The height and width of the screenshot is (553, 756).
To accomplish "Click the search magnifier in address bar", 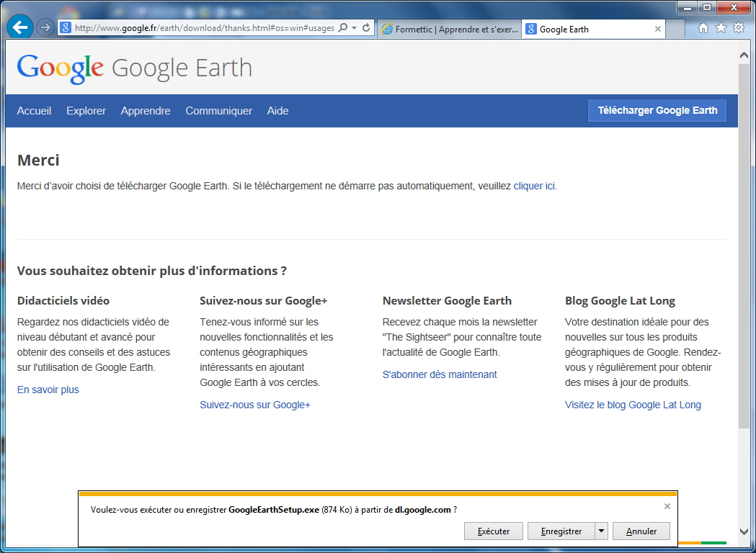I will (343, 28).
